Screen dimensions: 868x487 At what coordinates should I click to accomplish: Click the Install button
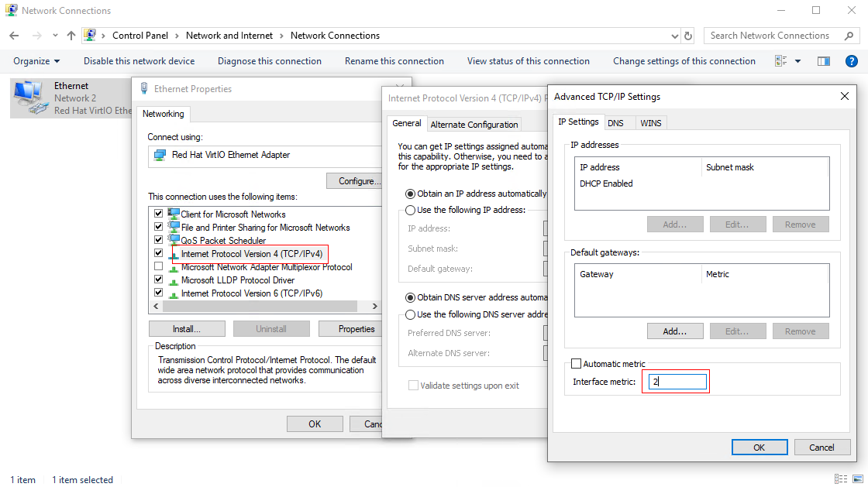(187, 329)
